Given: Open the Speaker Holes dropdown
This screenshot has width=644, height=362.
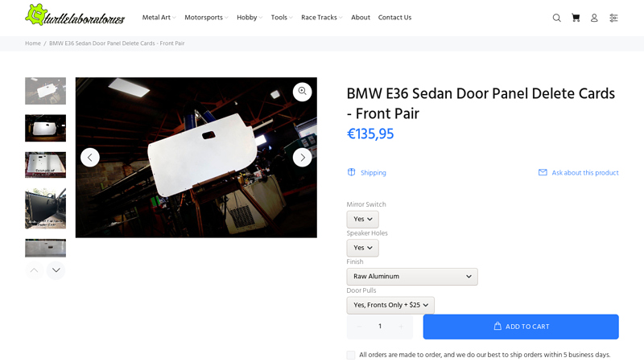Looking at the screenshot, I should pos(363,248).
